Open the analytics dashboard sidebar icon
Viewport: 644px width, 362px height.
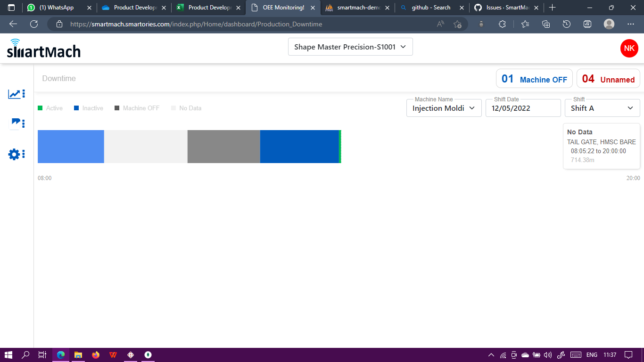14,93
